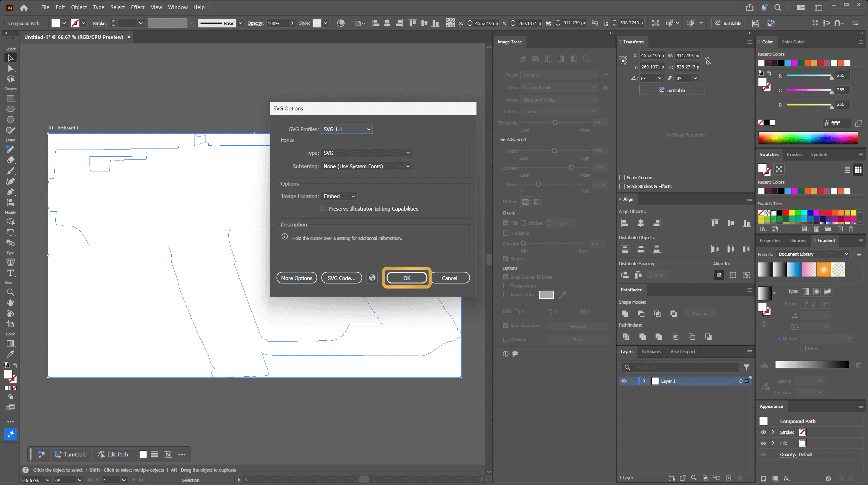Click the More Options button
868x485 pixels.
pos(297,278)
